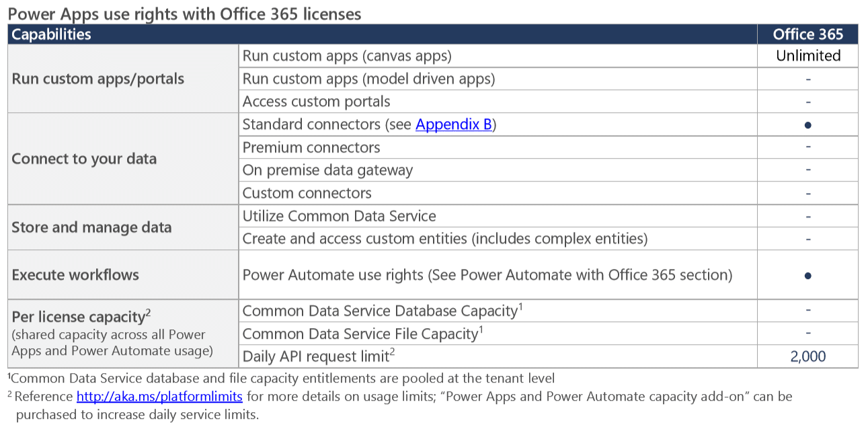Click Utilize Common Data Service cell
Viewport: 868px width, 431px height.
click(339, 216)
